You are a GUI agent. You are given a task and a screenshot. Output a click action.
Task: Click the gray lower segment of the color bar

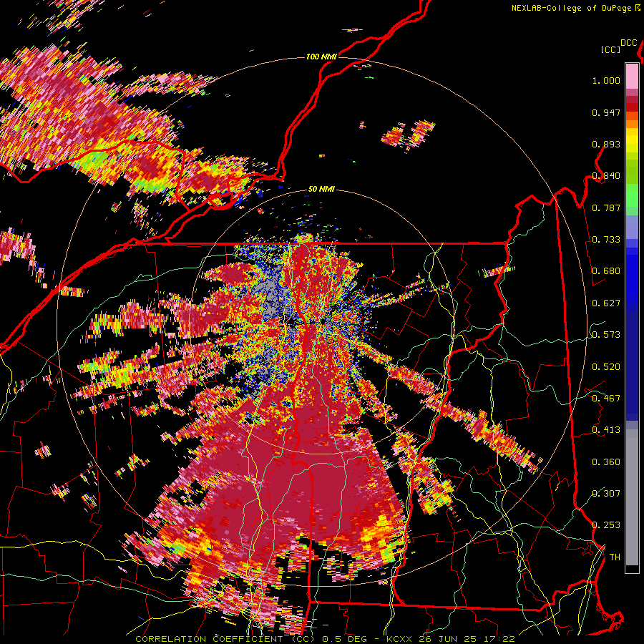(632, 497)
